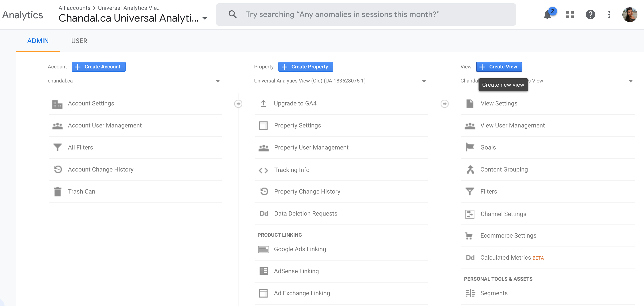View Property Change History
644x306 pixels.
[x=307, y=191]
